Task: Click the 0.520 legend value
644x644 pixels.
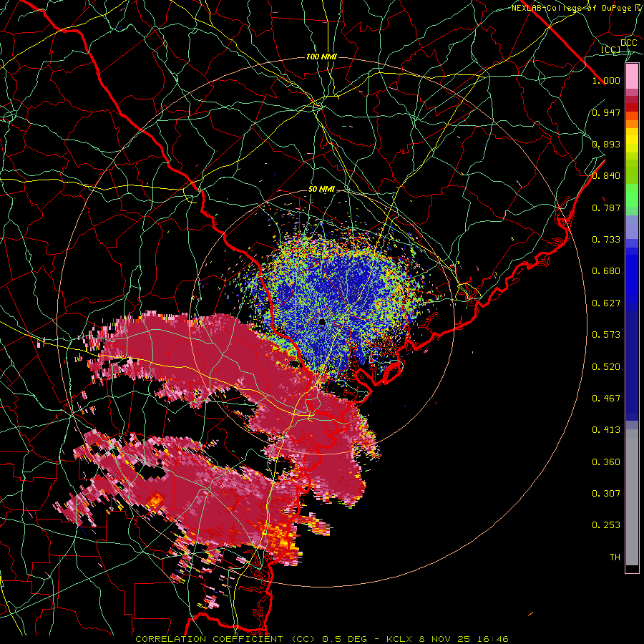Action: point(606,367)
